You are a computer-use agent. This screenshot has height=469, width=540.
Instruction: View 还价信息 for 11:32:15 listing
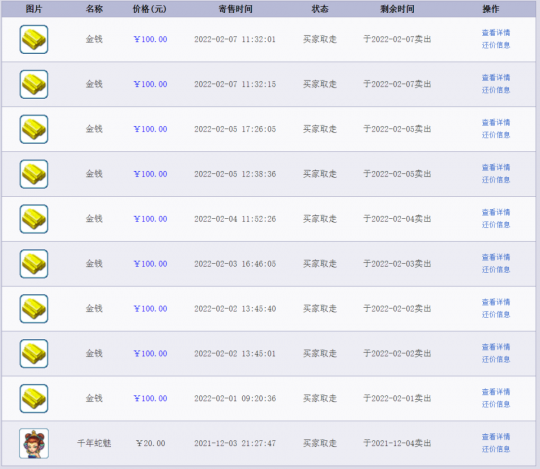tap(496, 90)
